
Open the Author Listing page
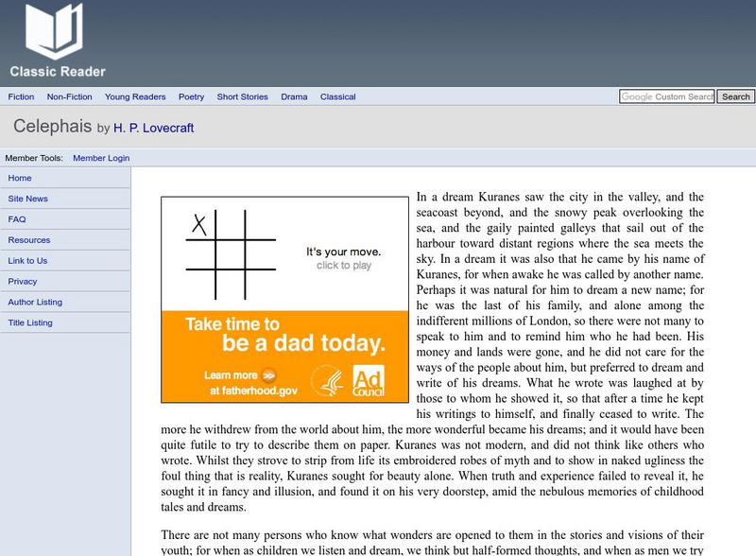click(35, 302)
